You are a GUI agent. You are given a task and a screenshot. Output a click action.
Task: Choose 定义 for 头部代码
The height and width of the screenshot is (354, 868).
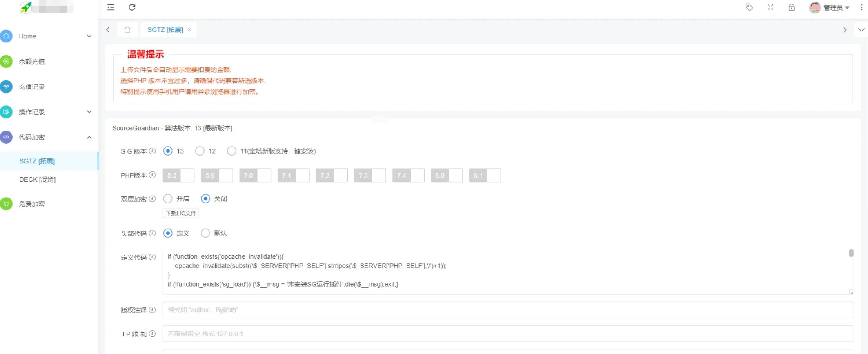coord(168,233)
